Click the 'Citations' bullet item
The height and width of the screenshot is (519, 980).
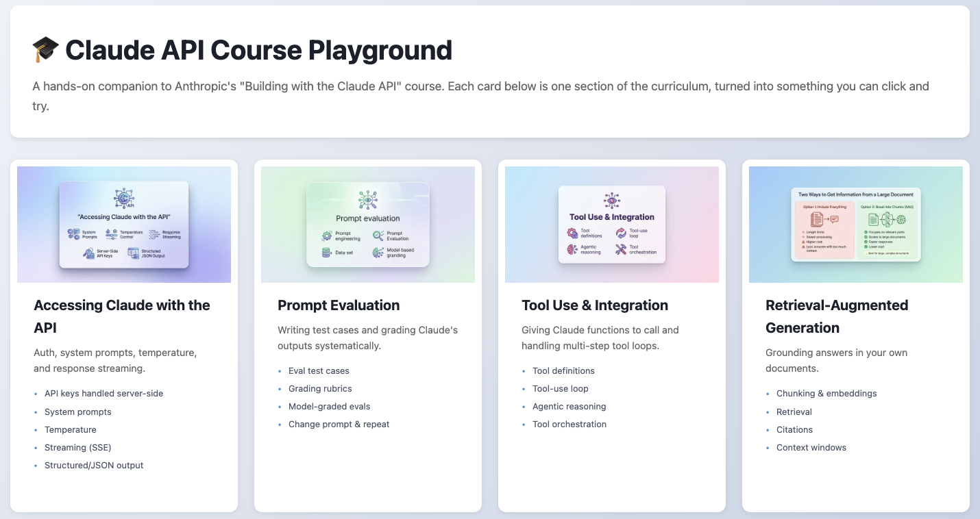click(x=794, y=430)
